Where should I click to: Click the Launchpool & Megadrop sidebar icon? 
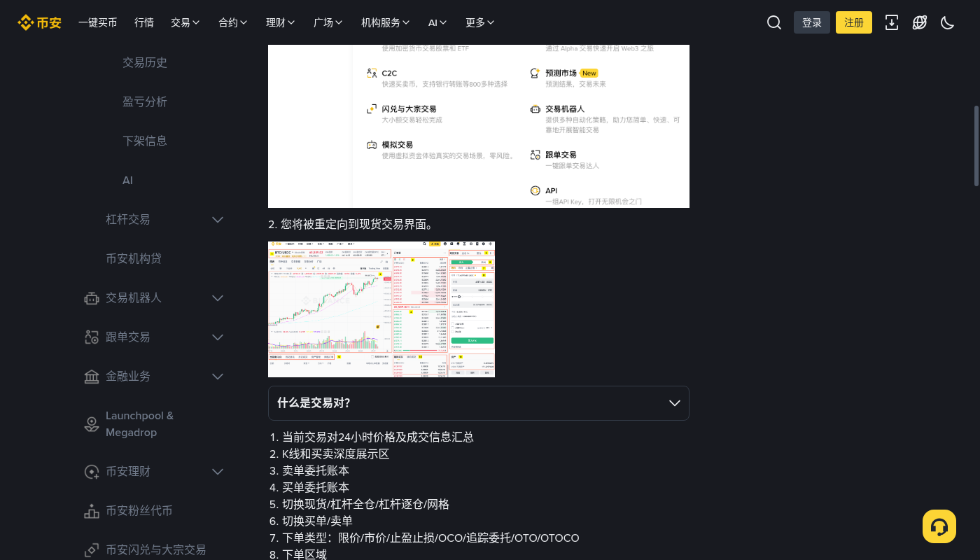[92, 424]
